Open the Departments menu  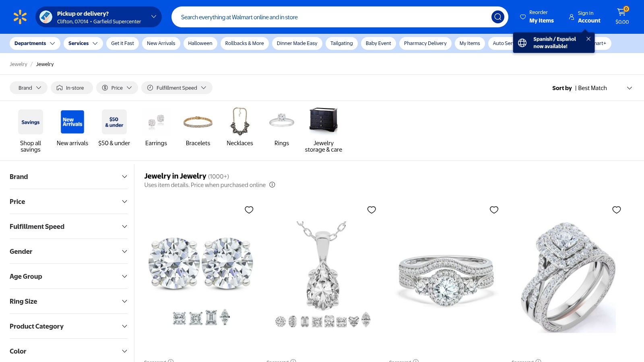pyautogui.click(x=35, y=43)
